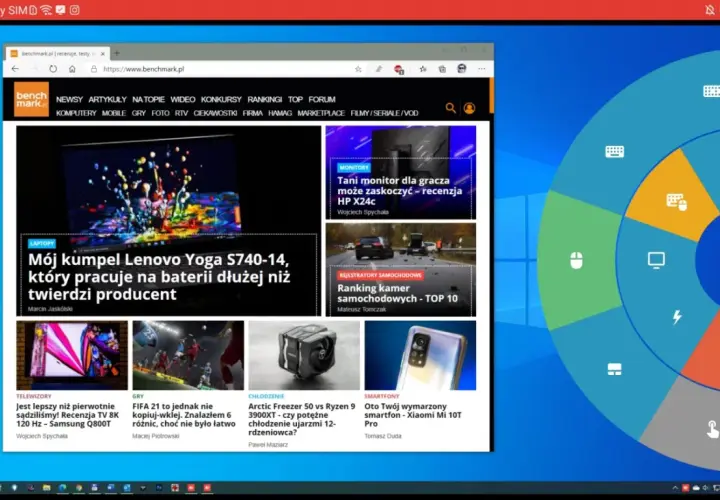Open the lightning bolt actions segment
The height and width of the screenshot is (500, 720).
click(x=677, y=317)
